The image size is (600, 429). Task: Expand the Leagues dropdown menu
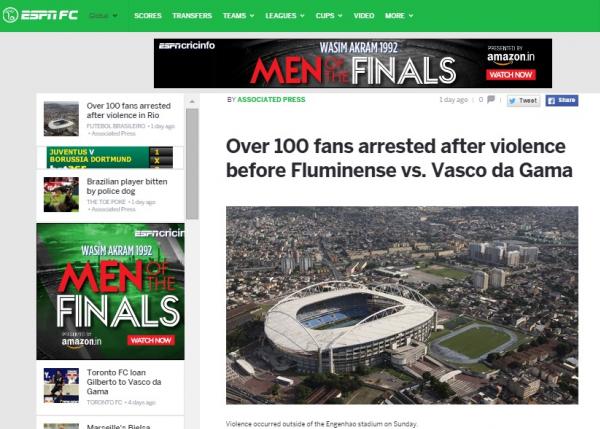[287, 16]
